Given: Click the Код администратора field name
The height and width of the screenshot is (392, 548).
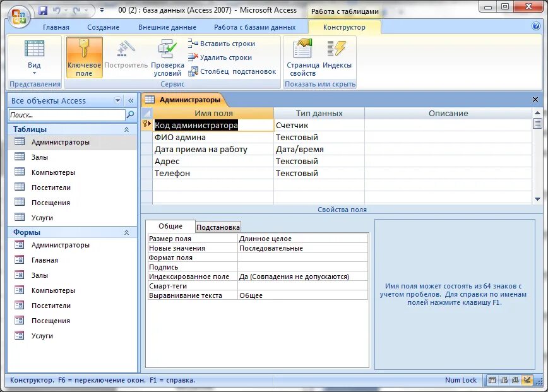Looking at the screenshot, I should click(213, 126).
